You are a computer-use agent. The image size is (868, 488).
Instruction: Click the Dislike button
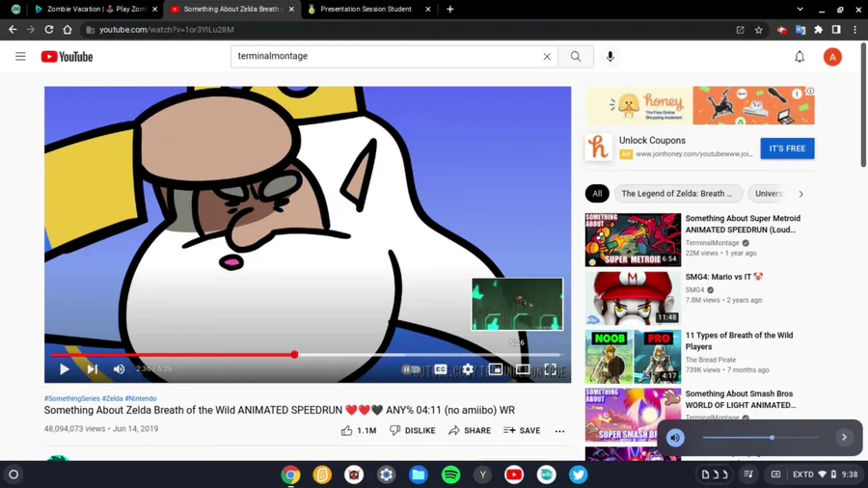[x=413, y=430]
